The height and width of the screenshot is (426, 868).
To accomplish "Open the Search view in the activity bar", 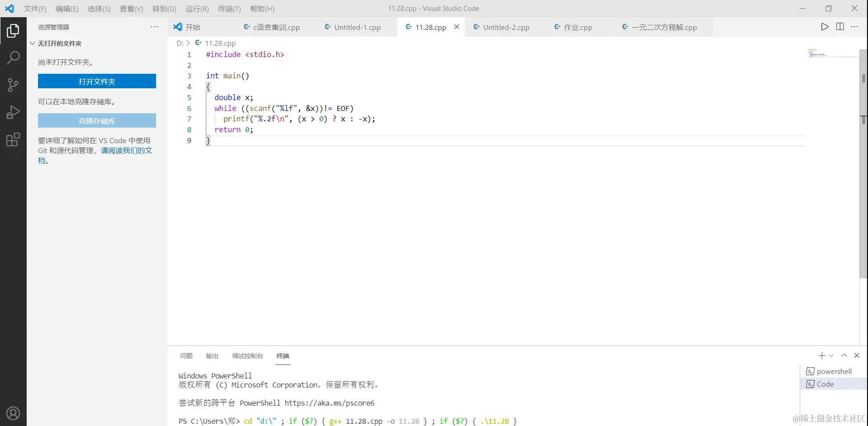I will coord(14,58).
